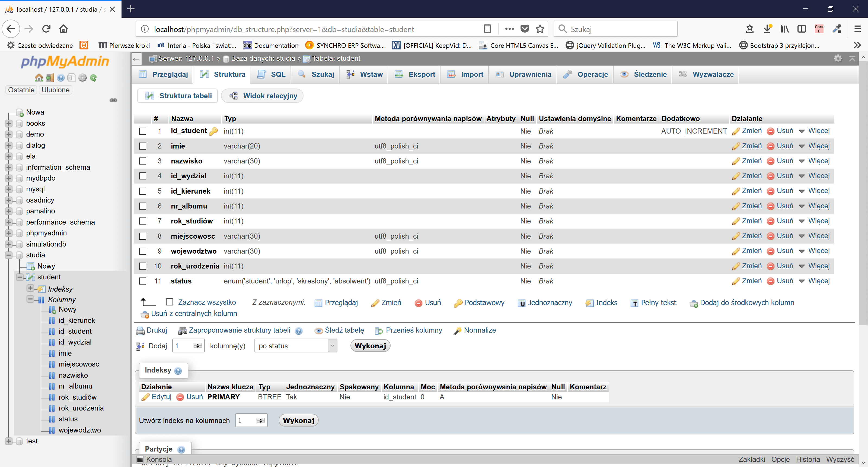Open Więcej dropdown for id_student row
868x467 pixels.
click(x=814, y=131)
